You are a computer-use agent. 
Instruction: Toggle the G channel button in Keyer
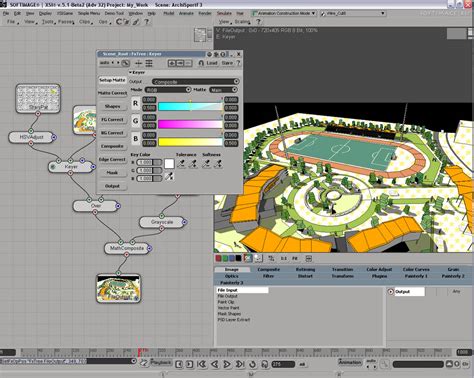[x=135, y=121]
